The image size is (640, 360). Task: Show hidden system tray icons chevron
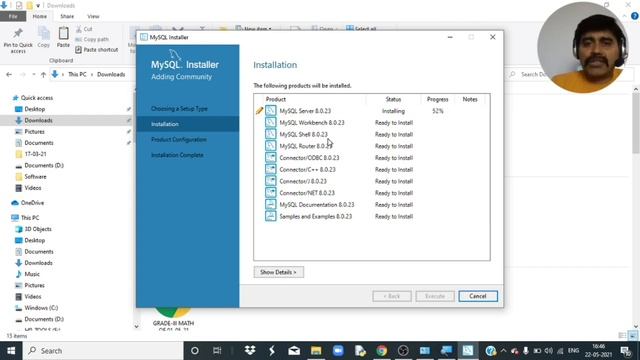click(x=503, y=351)
